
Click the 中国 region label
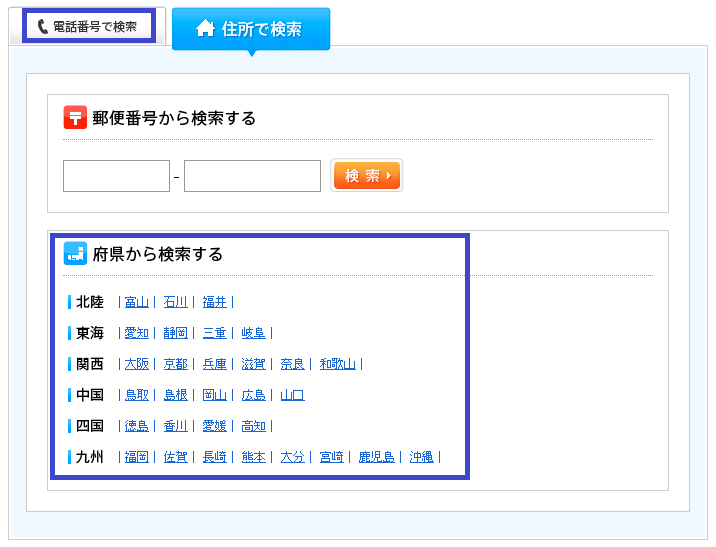pos(90,395)
